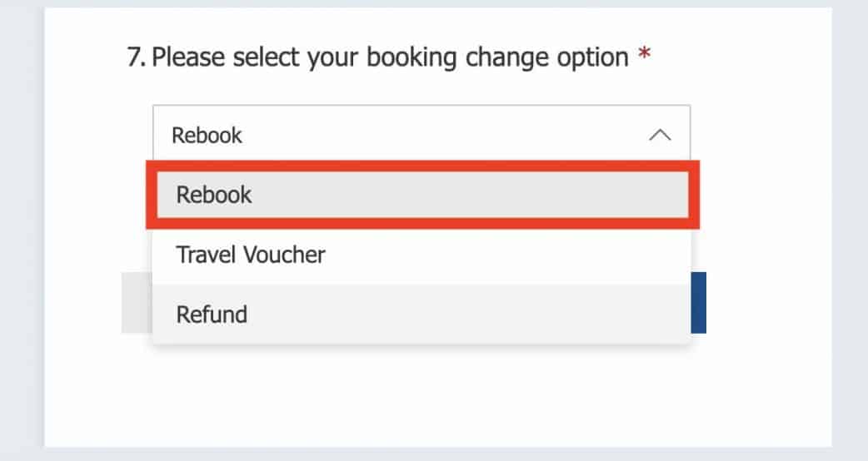Choose the highlighted Rebook option in list
The width and height of the screenshot is (868, 461).
[214, 195]
